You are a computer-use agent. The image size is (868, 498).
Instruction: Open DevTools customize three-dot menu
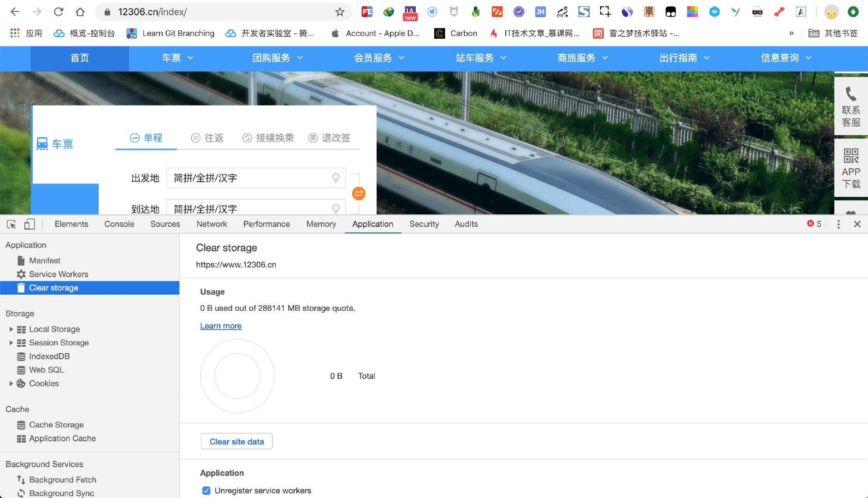click(838, 224)
